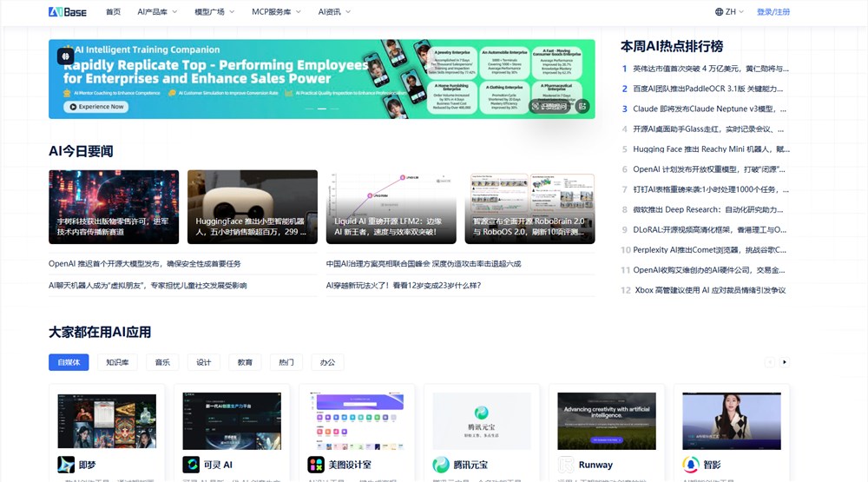Open the ZH language selector
Image resolution: width=868 pixels, height=482 pixels.
pos(730,11)
